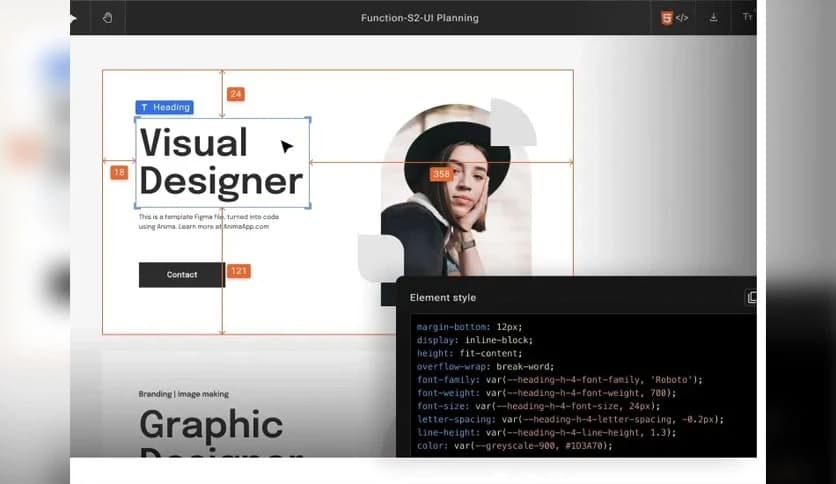Select the hand pan tool
Screen dimensions: 836x484
108,17
